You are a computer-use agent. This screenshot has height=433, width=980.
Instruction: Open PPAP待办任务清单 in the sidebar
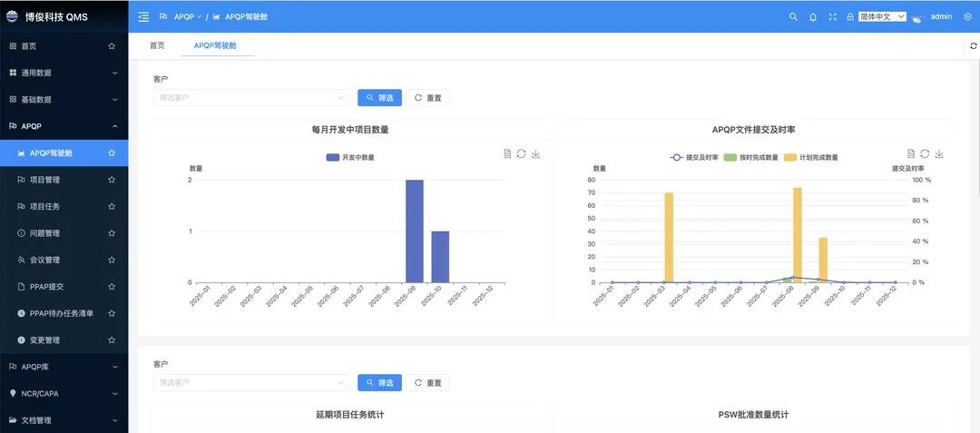62,313
